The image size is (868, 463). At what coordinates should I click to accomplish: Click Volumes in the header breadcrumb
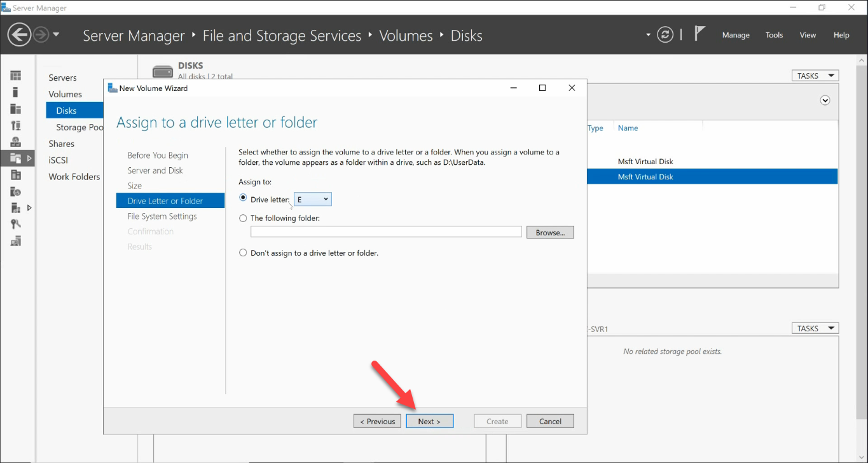(x=406, y=36)
